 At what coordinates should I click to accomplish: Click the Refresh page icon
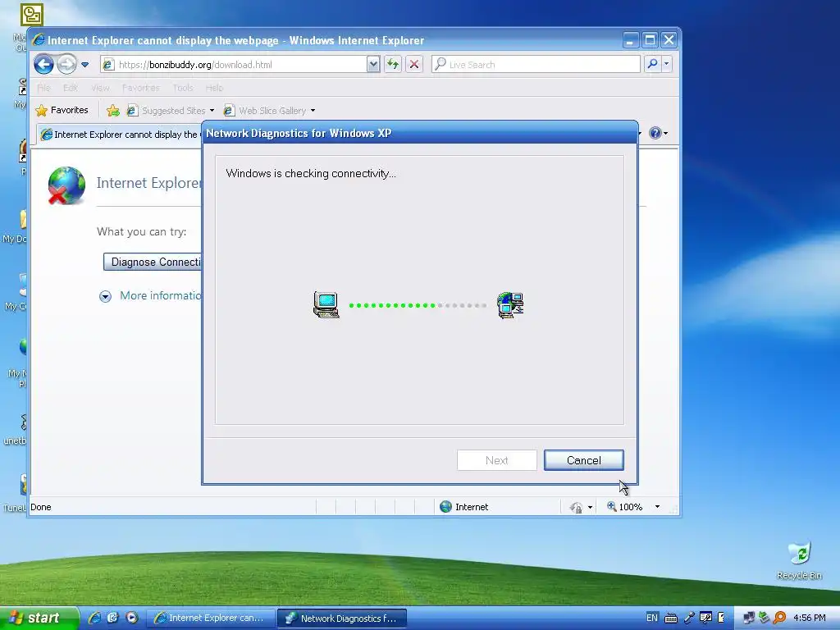pos(393,64)
